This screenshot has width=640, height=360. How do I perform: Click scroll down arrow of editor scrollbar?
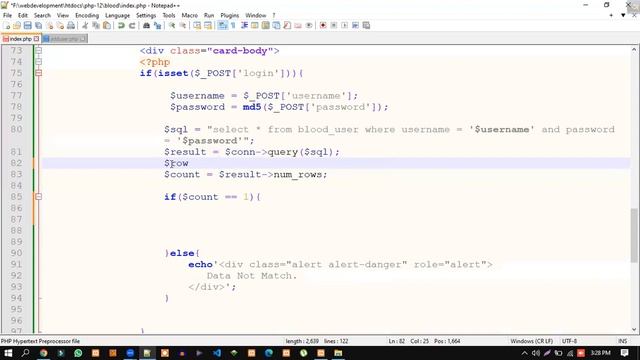point(634,330)
